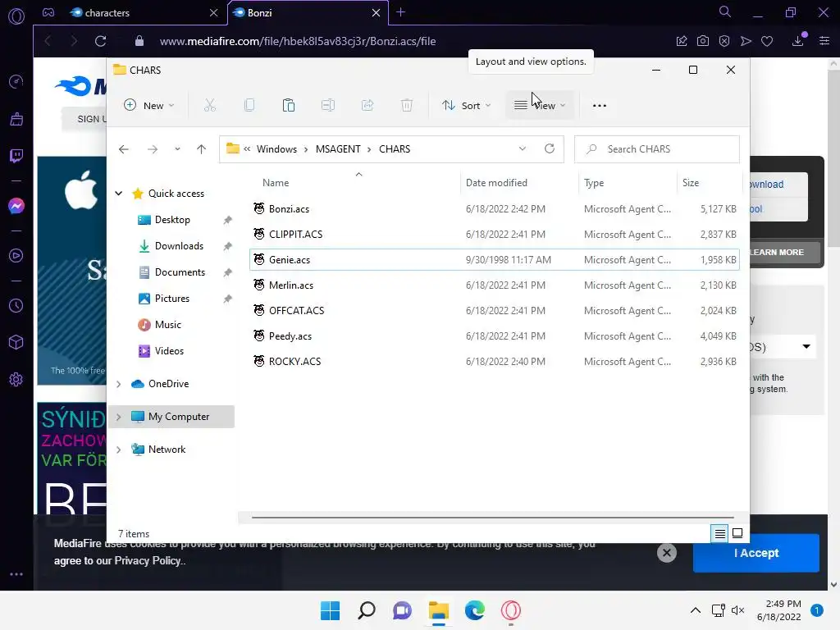Screen dimensions: 840x630
Task: Add page to Opera bookmarks heart icon
Action: click(x=767, y=41)
